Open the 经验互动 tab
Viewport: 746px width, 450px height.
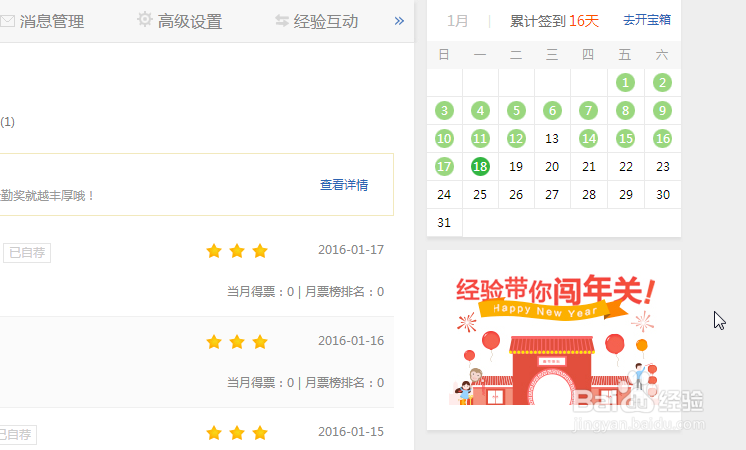point(325,21)
